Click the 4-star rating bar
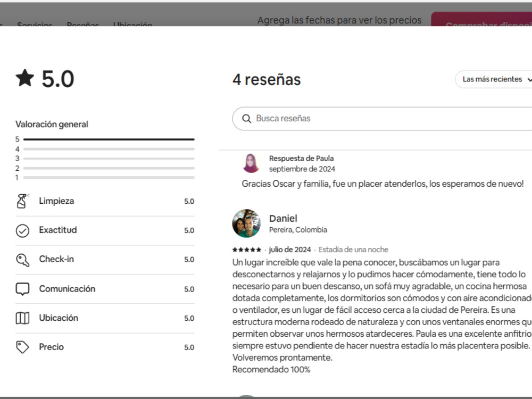 (109, 149)
